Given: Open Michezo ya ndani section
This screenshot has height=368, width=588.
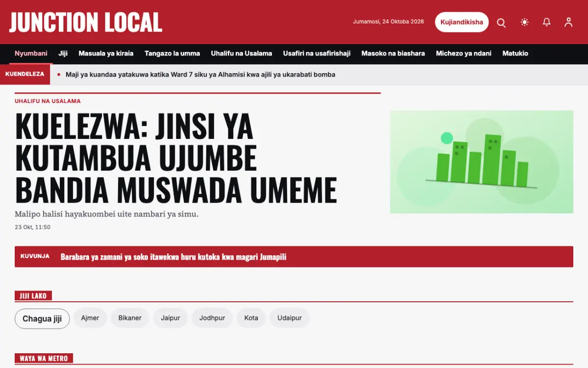Looking at the screenshot, I should (464, 53).
